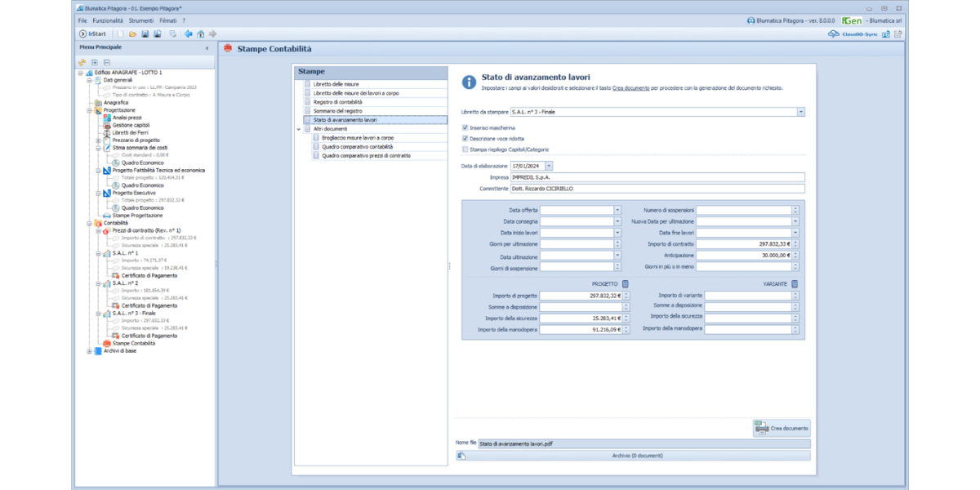This screenshot has width=980, height=490.
Task: Open the Archivio (0 documenti) bar
Action: [x=633, y=456]
